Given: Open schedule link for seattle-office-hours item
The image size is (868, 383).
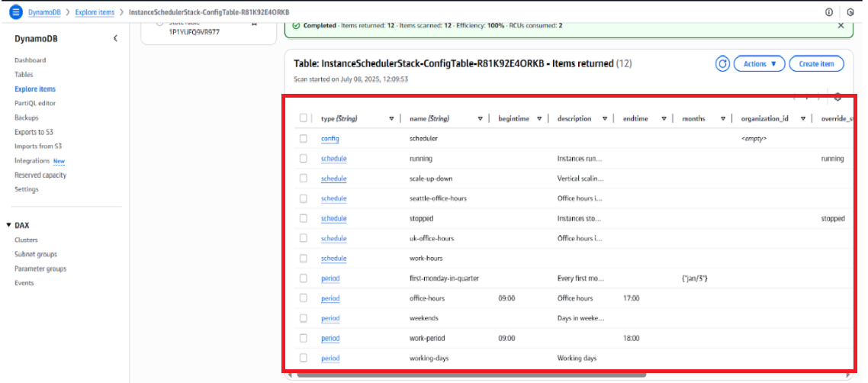Looking at the screenshot, I should [334, 198].
